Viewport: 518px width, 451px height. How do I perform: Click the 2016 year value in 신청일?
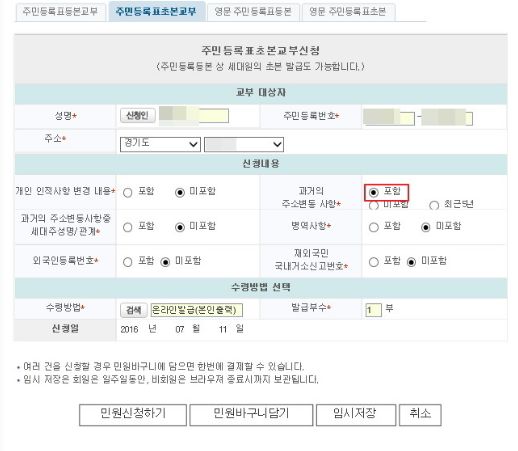[x=129, y=329]
